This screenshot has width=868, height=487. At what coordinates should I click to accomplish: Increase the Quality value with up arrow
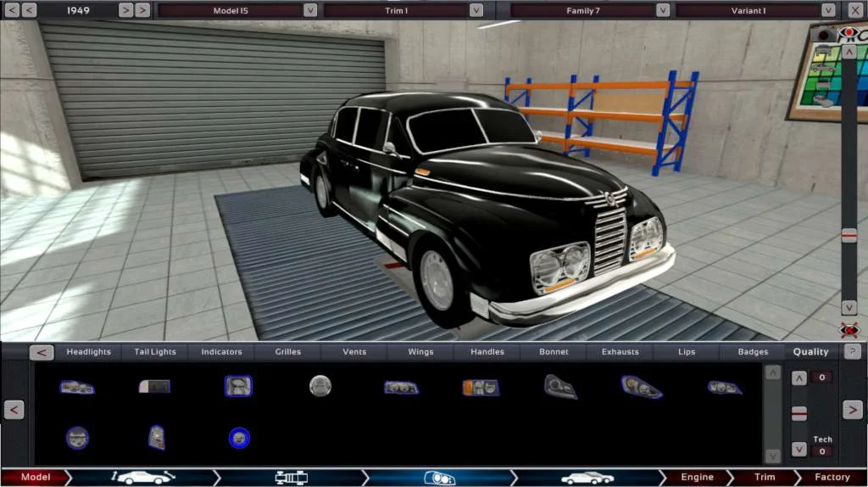tap(798, 378)
